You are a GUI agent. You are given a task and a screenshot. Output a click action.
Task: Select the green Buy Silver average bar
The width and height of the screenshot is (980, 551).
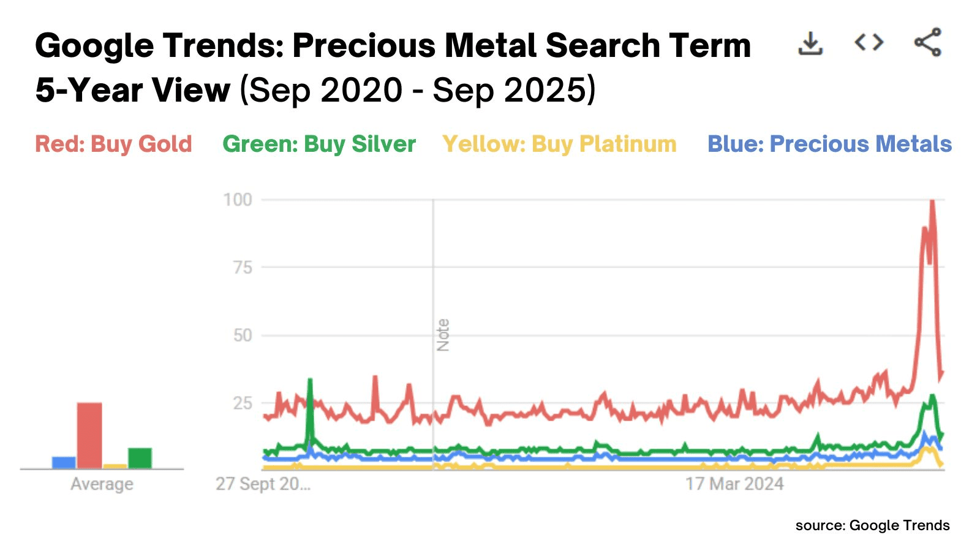pyautogui.click(x=140, y=458)
